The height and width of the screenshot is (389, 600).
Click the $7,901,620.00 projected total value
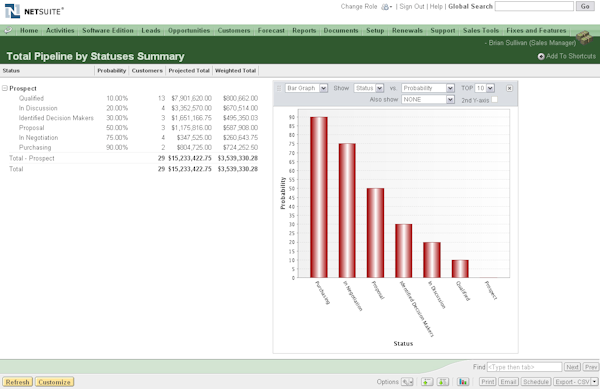click(x=191, y=98)
